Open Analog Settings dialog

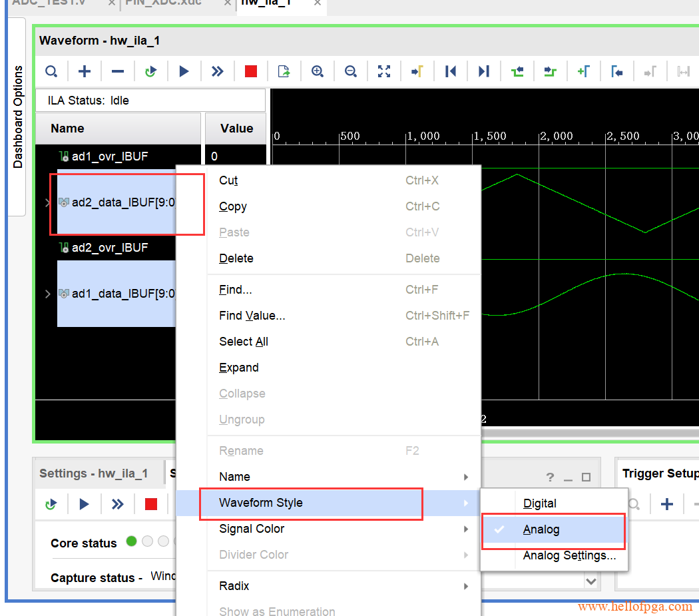pos(569,556)
